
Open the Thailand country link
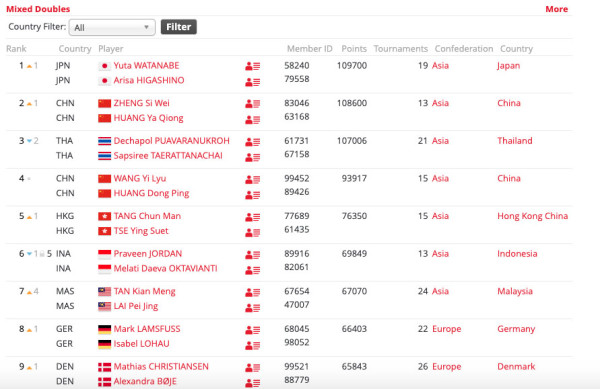515,141
